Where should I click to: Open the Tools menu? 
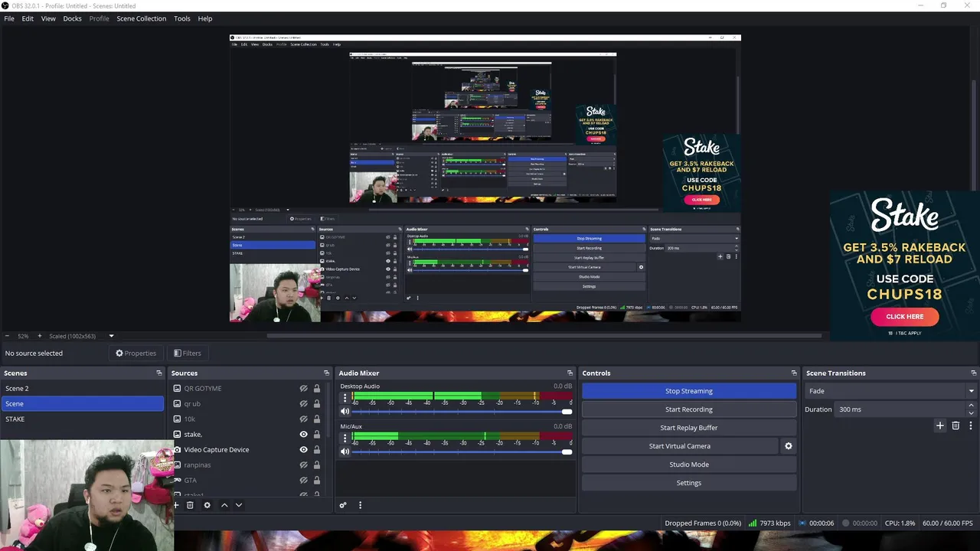(x=181, y=18)
